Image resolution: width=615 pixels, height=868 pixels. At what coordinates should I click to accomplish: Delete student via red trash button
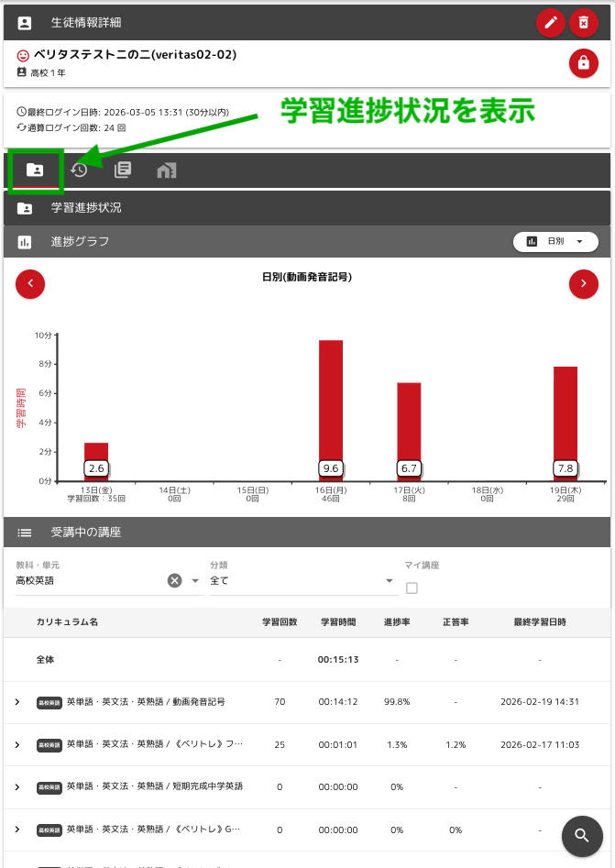pos(584,23)
